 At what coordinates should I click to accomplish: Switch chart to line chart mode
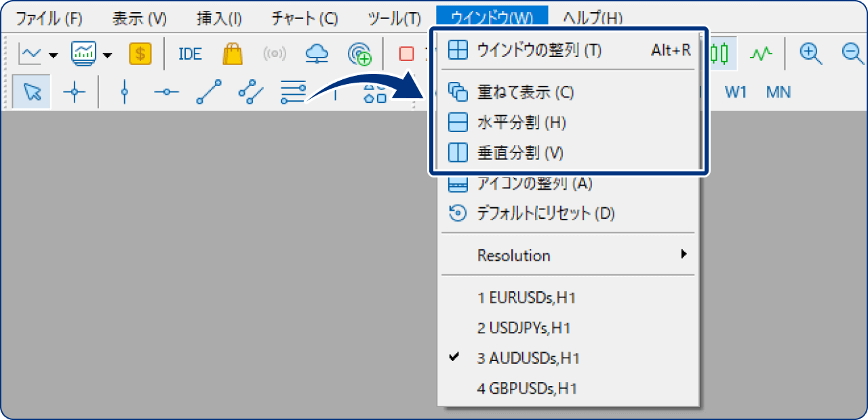tap(760, 53)
